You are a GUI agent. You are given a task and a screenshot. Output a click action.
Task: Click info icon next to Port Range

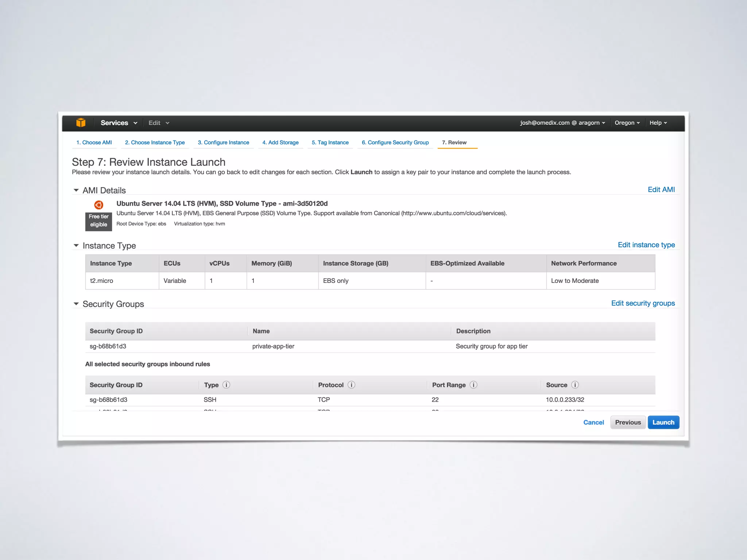tap(473, 385)
